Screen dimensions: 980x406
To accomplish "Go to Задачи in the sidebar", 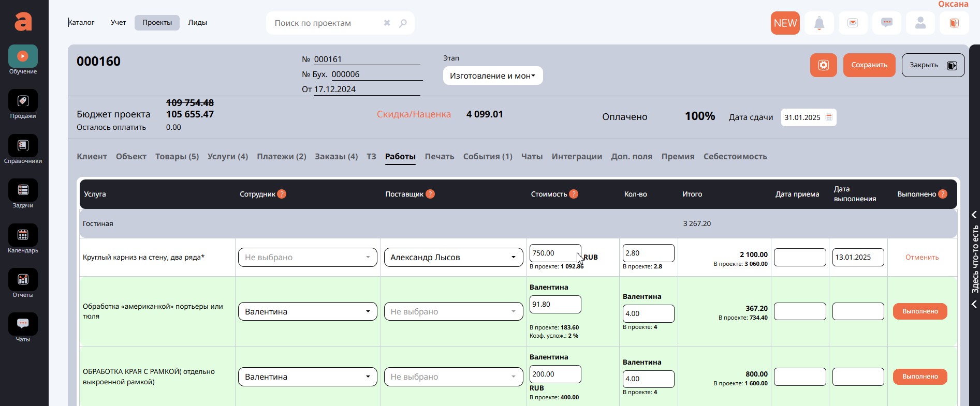I will tap(23, 193).
